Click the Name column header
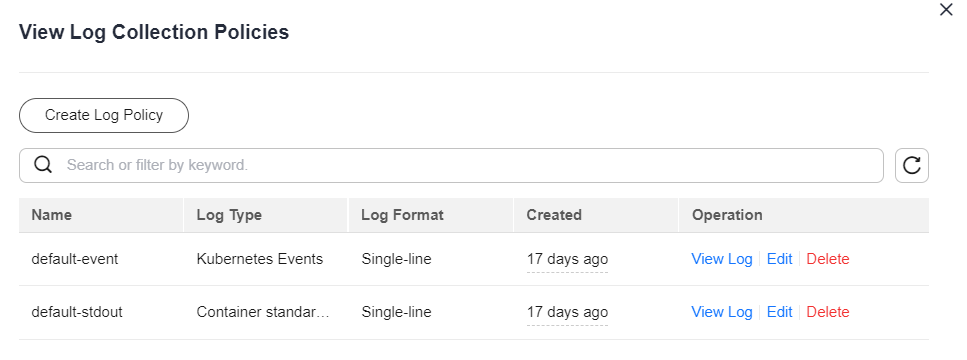 pos(52,215)
